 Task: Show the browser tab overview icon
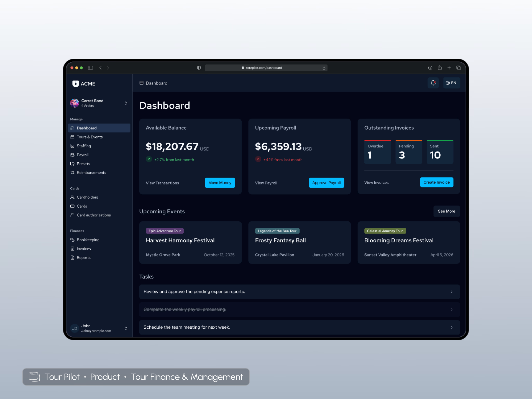(459, 68)
